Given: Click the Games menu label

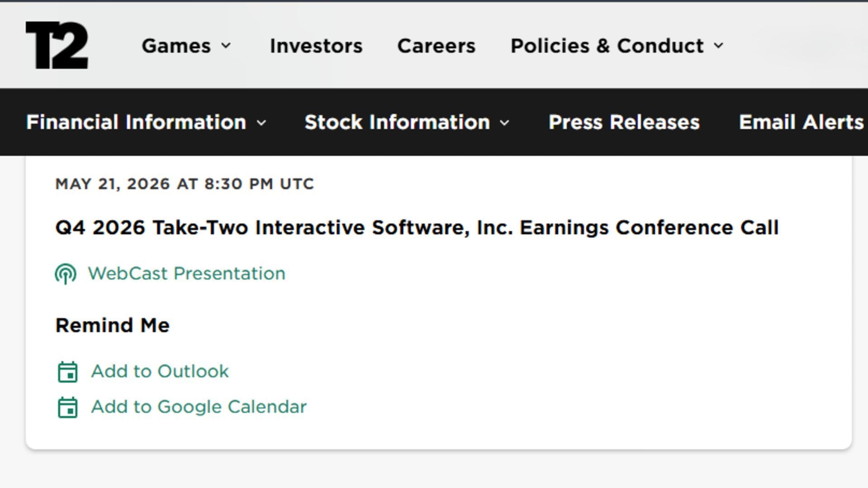Looking at the screenshot, I should coord(176,46).
